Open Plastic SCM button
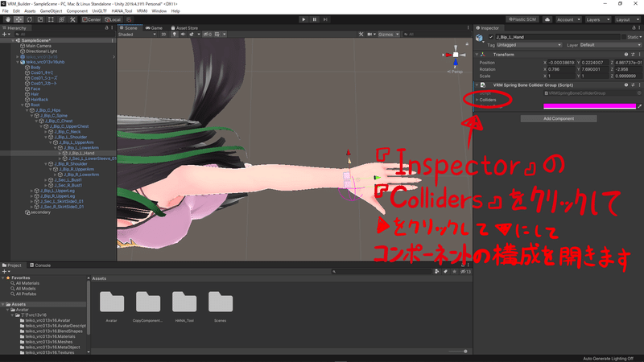The image size is (644, 362). 522,19
